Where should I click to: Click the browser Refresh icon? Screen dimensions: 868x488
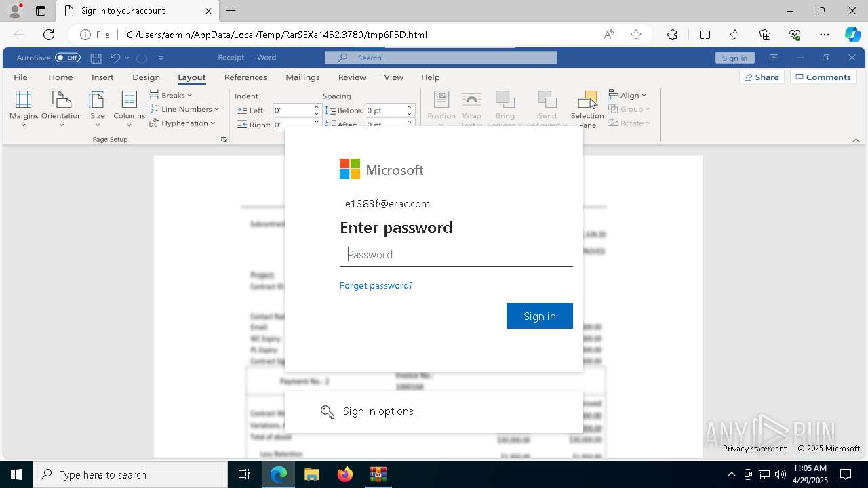coord(49,35)
